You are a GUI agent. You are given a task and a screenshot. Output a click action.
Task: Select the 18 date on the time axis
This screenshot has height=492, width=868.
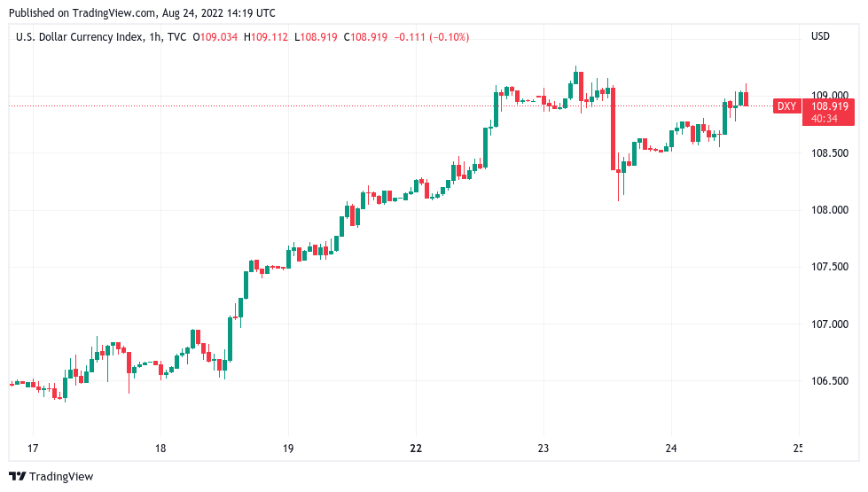pyautogui.click(x=160, y=448)
